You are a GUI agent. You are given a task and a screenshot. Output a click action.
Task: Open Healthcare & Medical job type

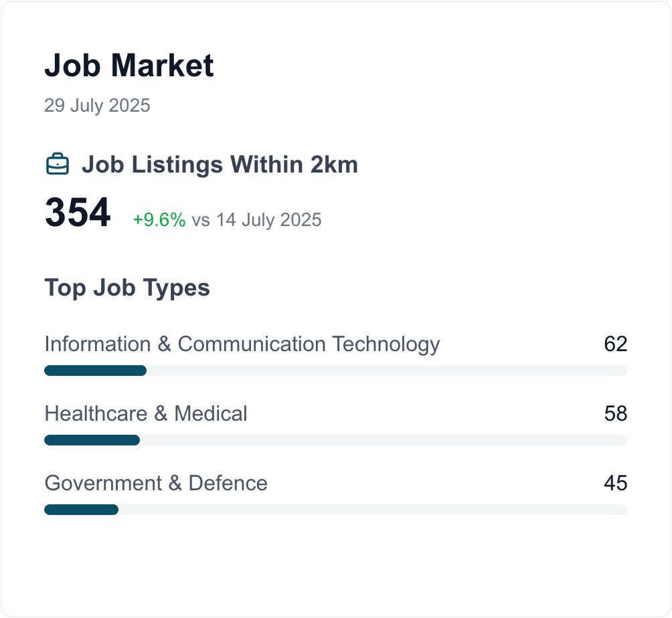[146, 413]
